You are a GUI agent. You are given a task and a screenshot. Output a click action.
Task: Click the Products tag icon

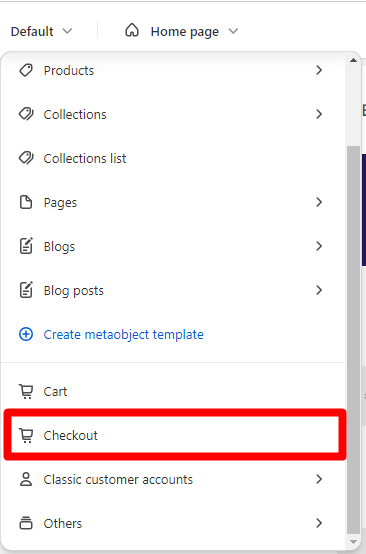tap(26, 70)
